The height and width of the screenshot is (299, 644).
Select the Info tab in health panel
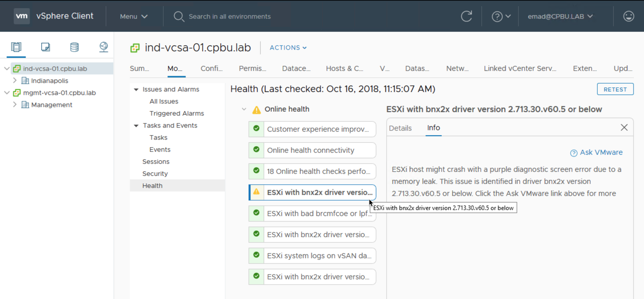point(434,128)
